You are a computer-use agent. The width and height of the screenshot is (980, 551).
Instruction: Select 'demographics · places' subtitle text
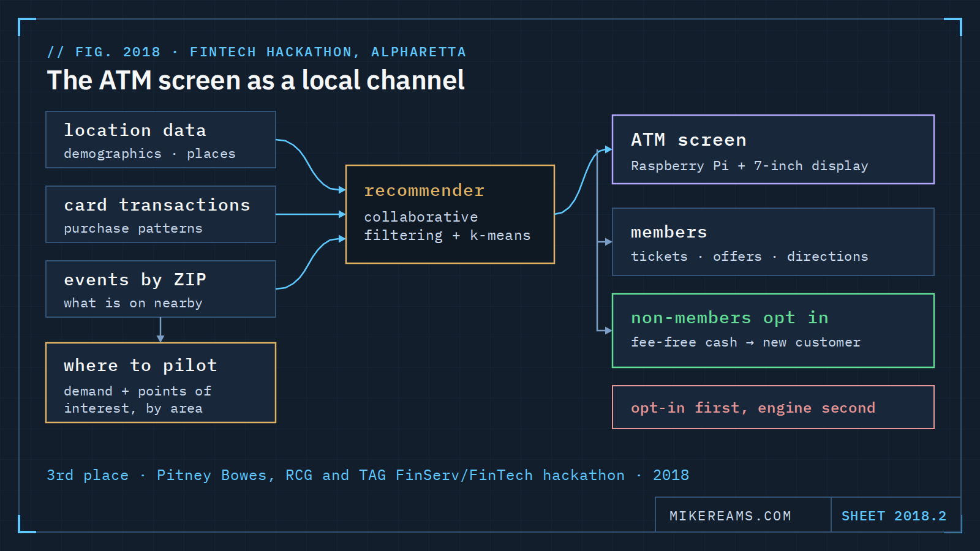pos(149,154)
